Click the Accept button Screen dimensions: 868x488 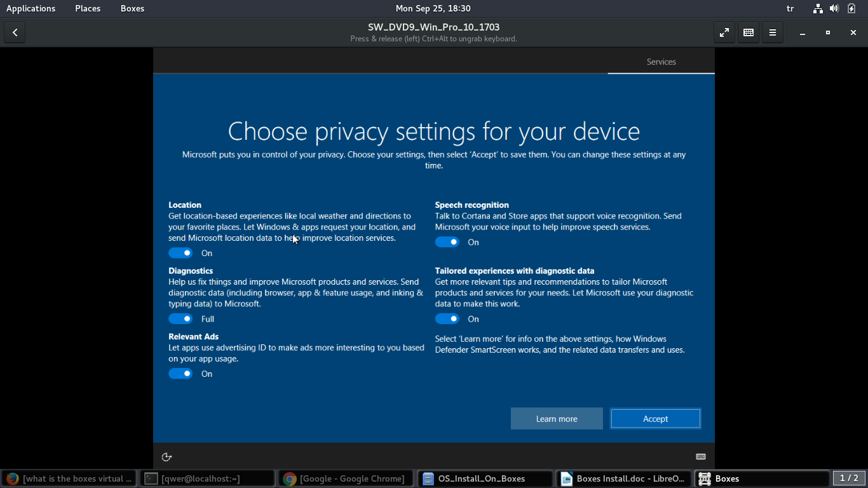(x=655, y=419)
